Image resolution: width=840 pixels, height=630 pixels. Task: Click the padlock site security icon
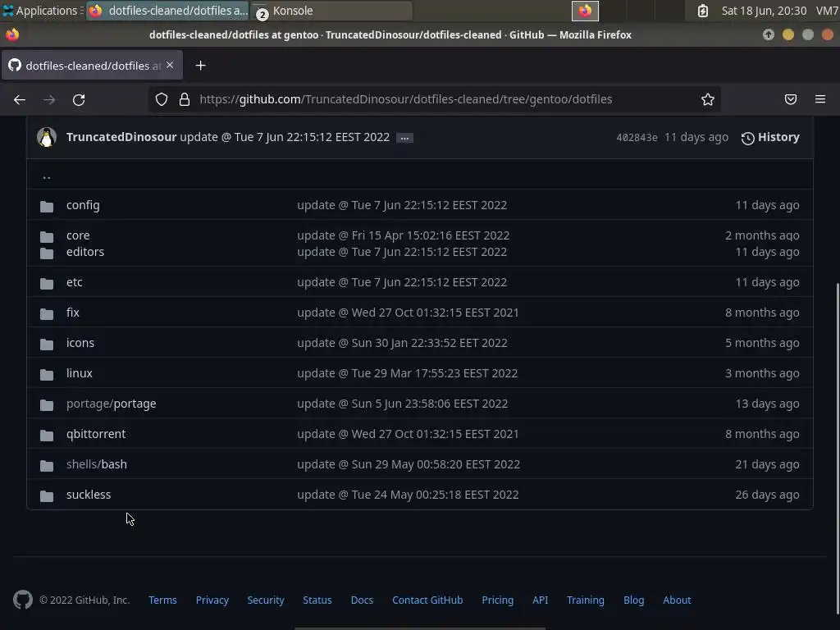pyautogui.click(x=185, y=99)
